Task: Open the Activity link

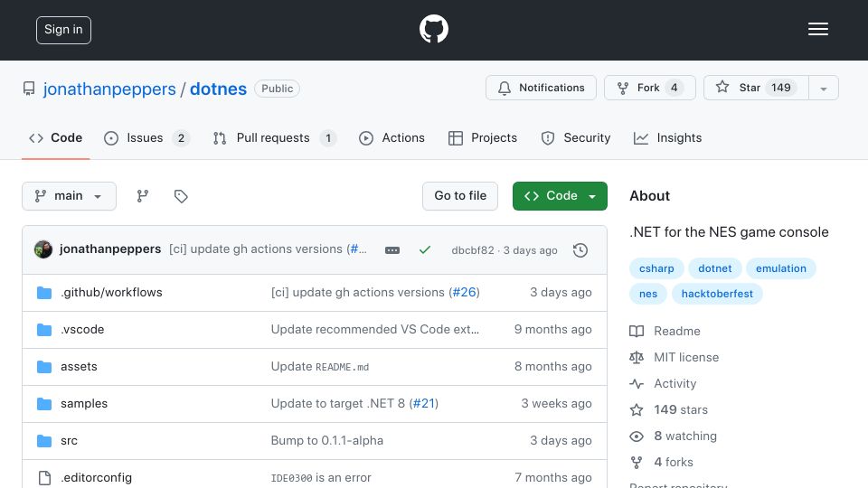Action: [x=663, y=383]
